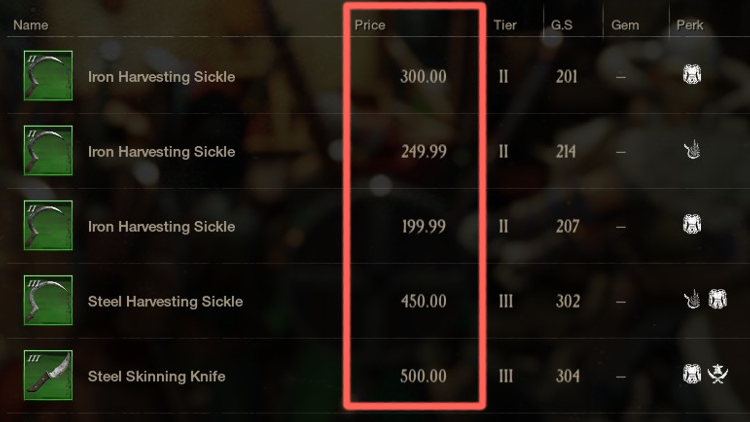Select the item icon of the 249.99 sickle
Viewport: 750px width, 422px height.
coord(48,151)
